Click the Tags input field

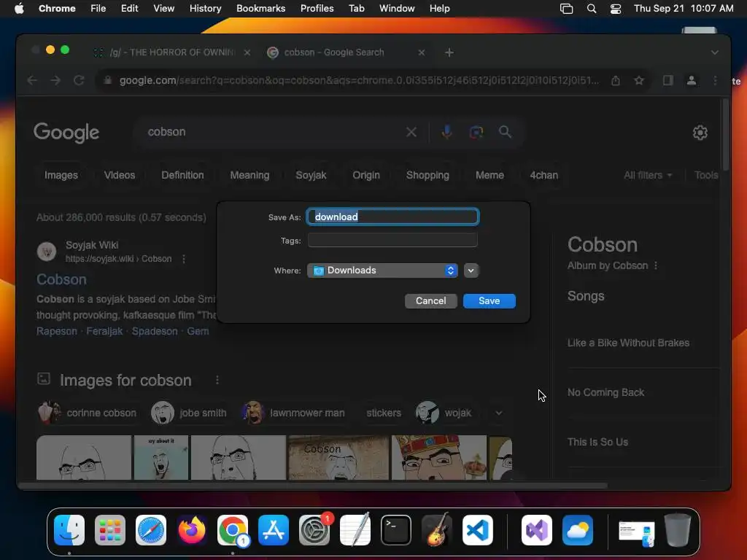[x=392, y=241]
